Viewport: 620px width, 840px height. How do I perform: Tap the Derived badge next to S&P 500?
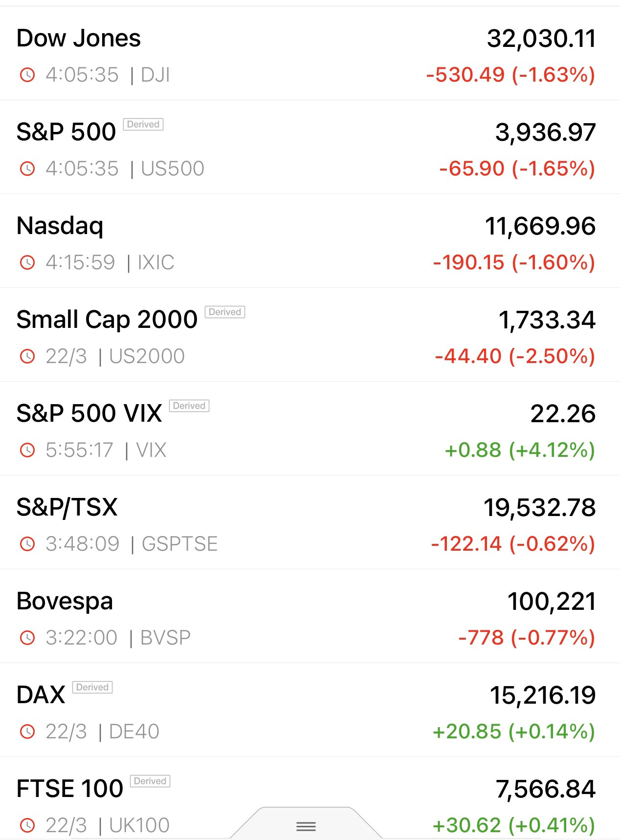click(143, 125)
